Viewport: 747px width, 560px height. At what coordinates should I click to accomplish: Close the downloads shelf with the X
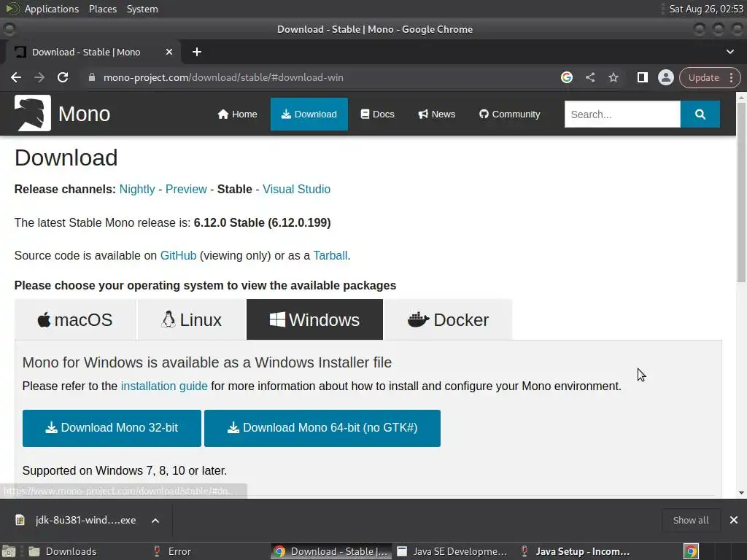(734, 520)
